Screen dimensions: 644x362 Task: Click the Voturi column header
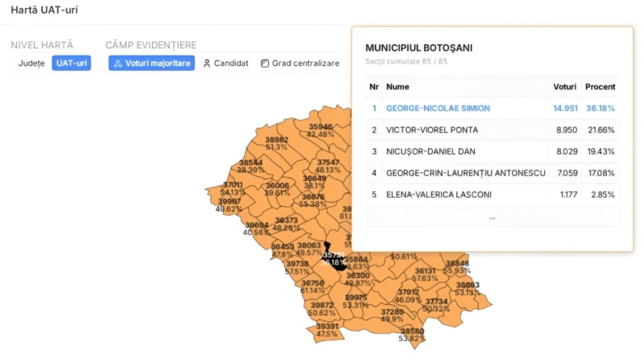564,87
